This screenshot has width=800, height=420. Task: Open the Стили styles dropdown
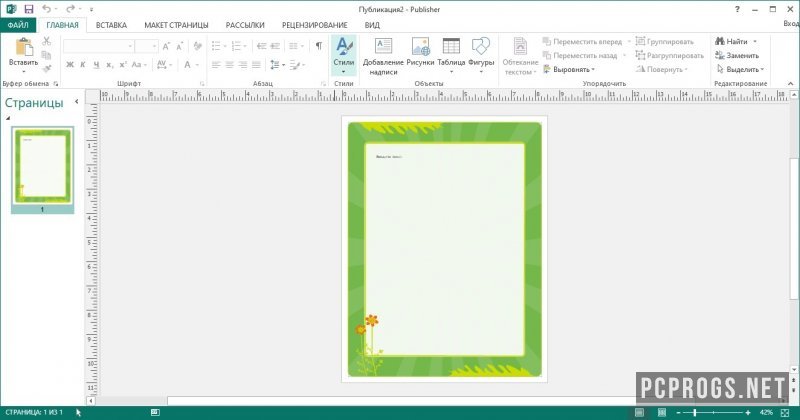click(x=344, y=56)
